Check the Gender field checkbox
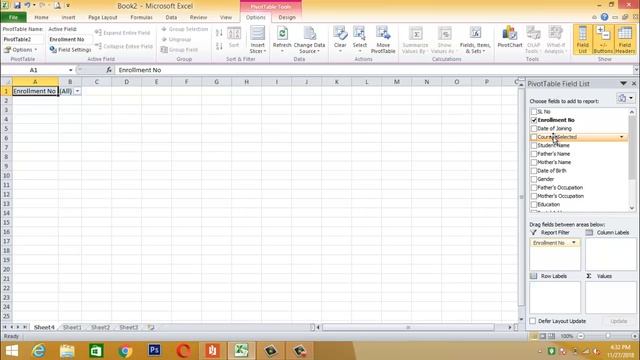The height and width of the screenshot is (360, 640). click(x=534, y=179)
